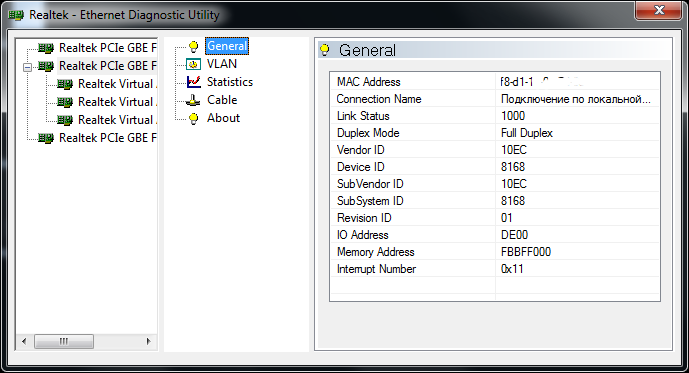
Task: Click the 'Подключение по локальной...' value
Action: pyautogui.click(x=577, y=99)
